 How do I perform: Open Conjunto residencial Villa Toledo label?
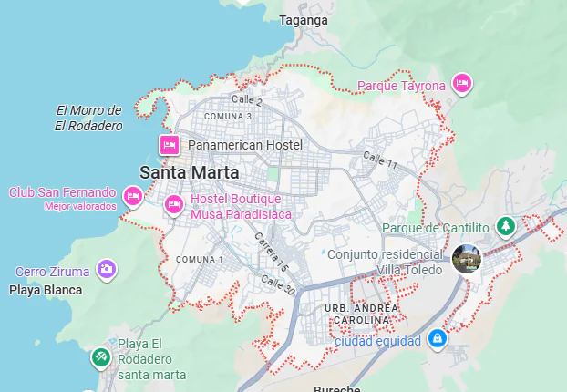coord(385,263)
